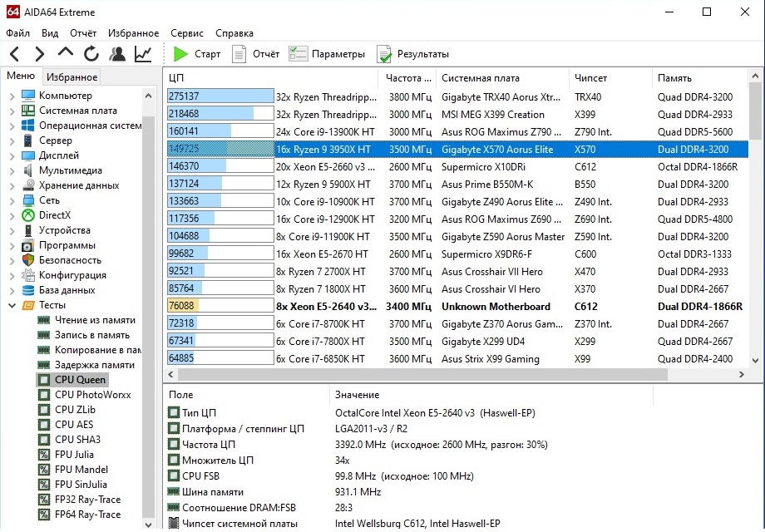765x532 pixels.
Task: Sort by the Системная плата column header
Action: click(x=504, y=78)
